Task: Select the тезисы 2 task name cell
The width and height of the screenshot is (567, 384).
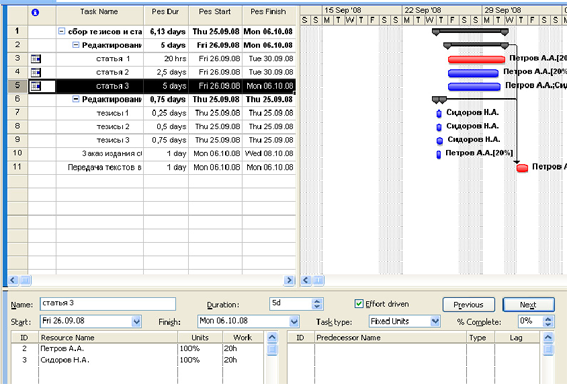Action: [x=100, y=127]
